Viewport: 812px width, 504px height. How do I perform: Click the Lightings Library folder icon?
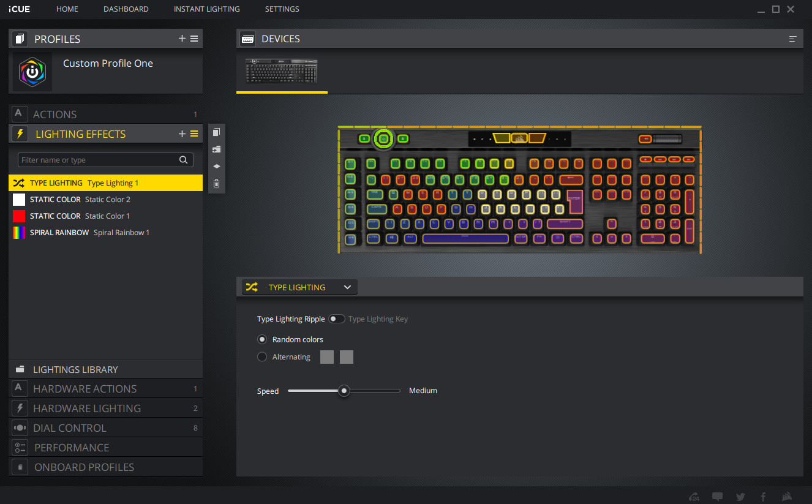[20, 369]
